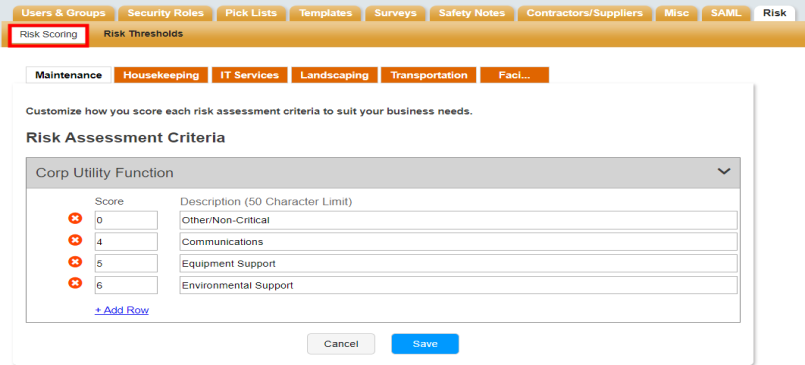Cancel the risk scoring edits
Viewport: 805px width, 365px height.
(x=341, y=344)
